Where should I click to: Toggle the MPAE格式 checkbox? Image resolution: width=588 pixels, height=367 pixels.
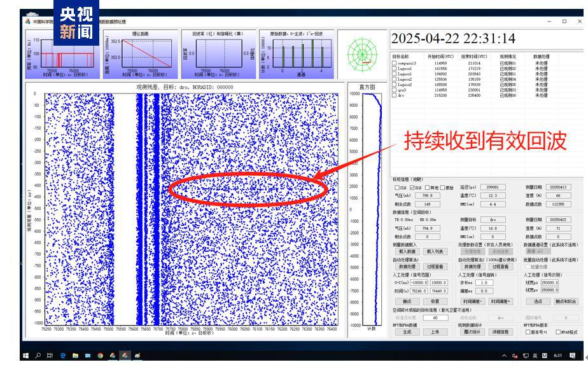tap(558, 332)
